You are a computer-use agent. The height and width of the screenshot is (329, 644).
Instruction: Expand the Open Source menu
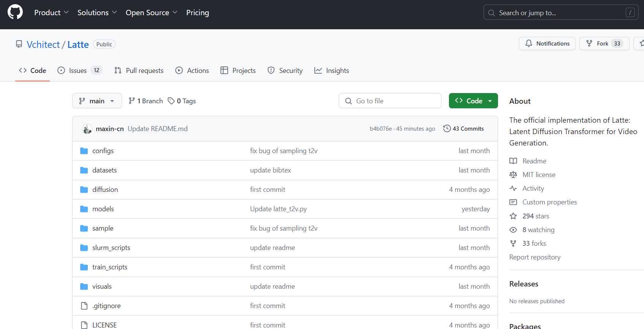pos(151,13)
